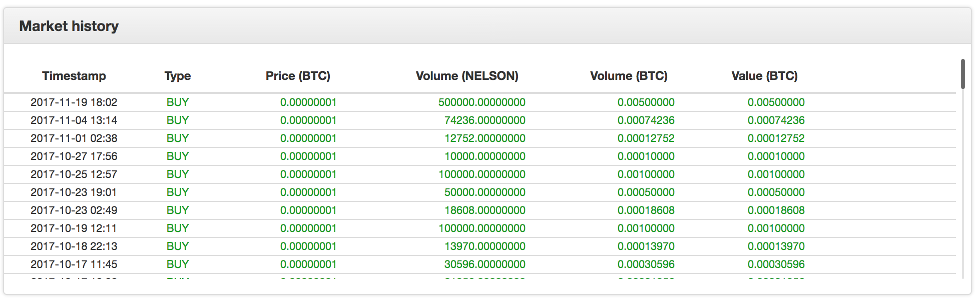Click the 0.00013970 BTC volume cell
The image size is (980, 308).
pyautogui.click(x=646, y=246)
